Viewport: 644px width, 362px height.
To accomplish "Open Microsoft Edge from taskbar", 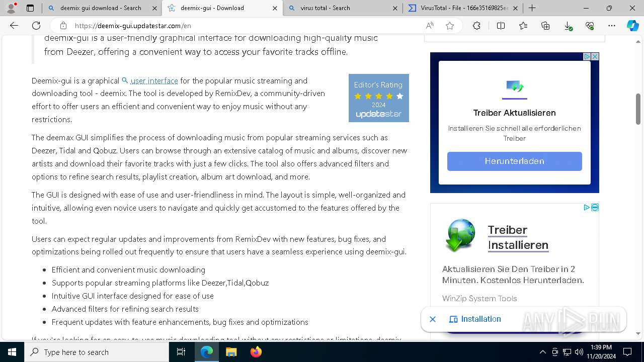I will (207, 352).
